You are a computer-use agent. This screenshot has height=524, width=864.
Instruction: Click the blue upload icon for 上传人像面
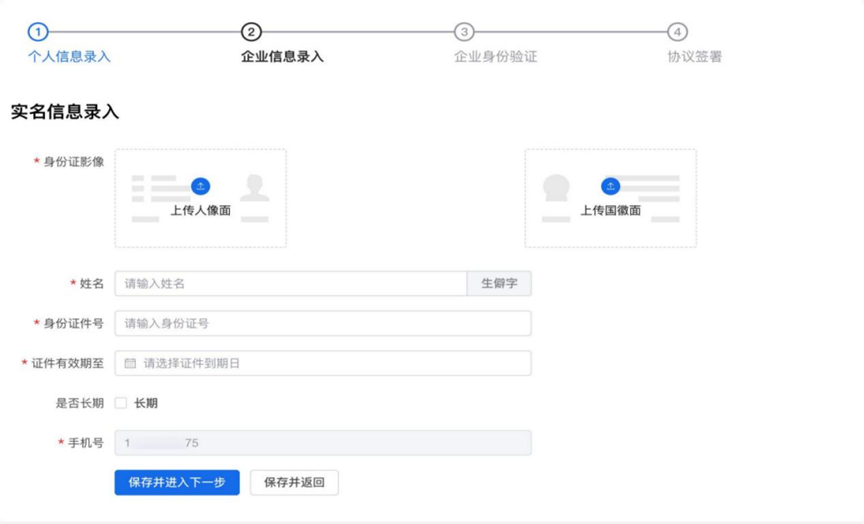point(200,187)
